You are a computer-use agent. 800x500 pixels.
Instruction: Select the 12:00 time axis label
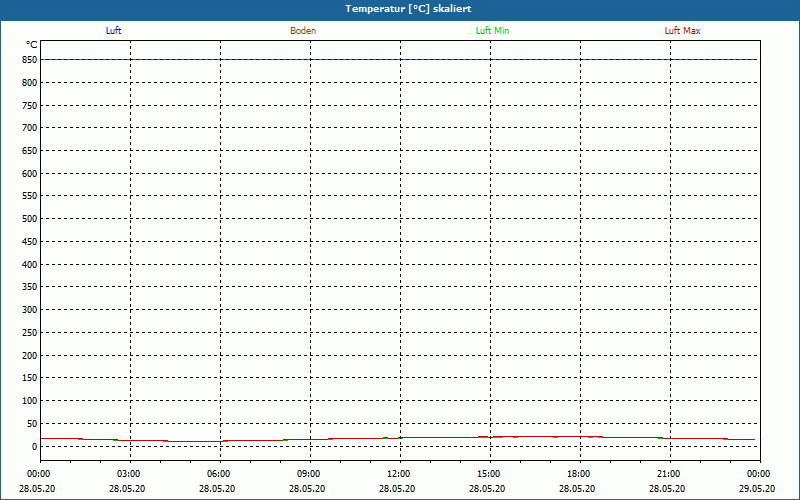[399, 474]
